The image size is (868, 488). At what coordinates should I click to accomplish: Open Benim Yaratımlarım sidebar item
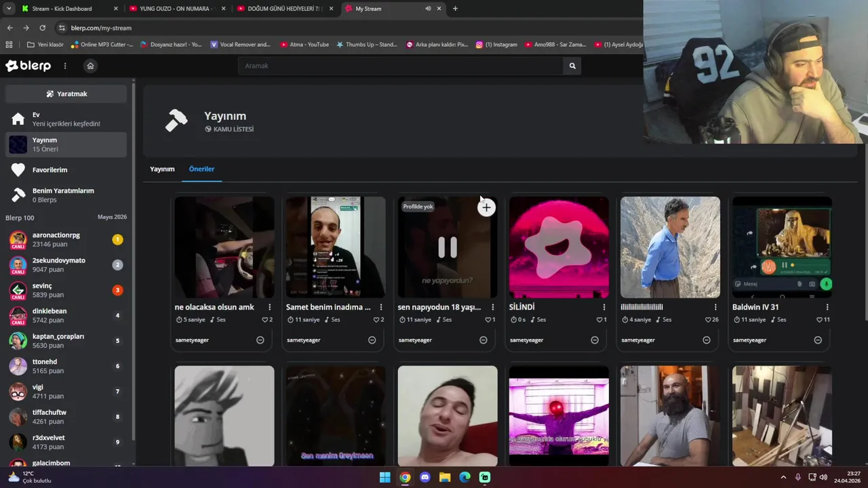pyautogui.click(x=66, y=195)
